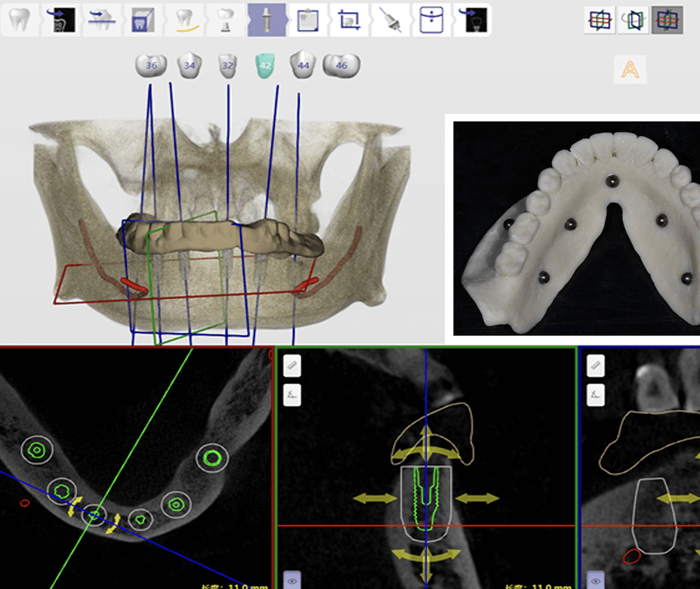Viewport: 700px width, 589px height.
Task: Select tooth 42 implant position
Action: 267,66
